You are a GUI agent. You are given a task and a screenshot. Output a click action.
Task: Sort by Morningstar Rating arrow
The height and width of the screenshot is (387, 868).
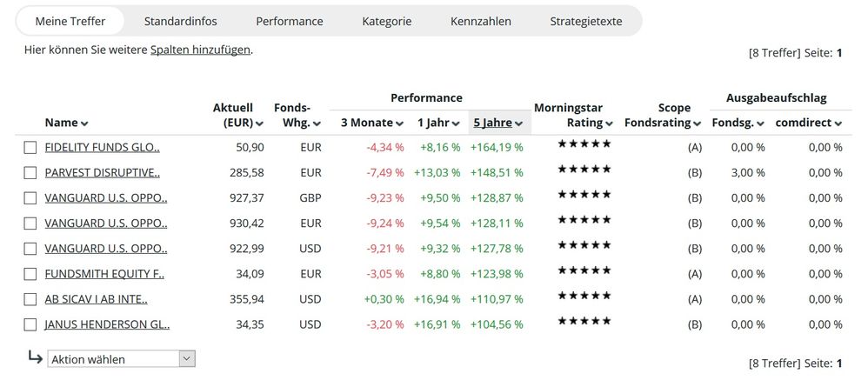coord(610,123)
